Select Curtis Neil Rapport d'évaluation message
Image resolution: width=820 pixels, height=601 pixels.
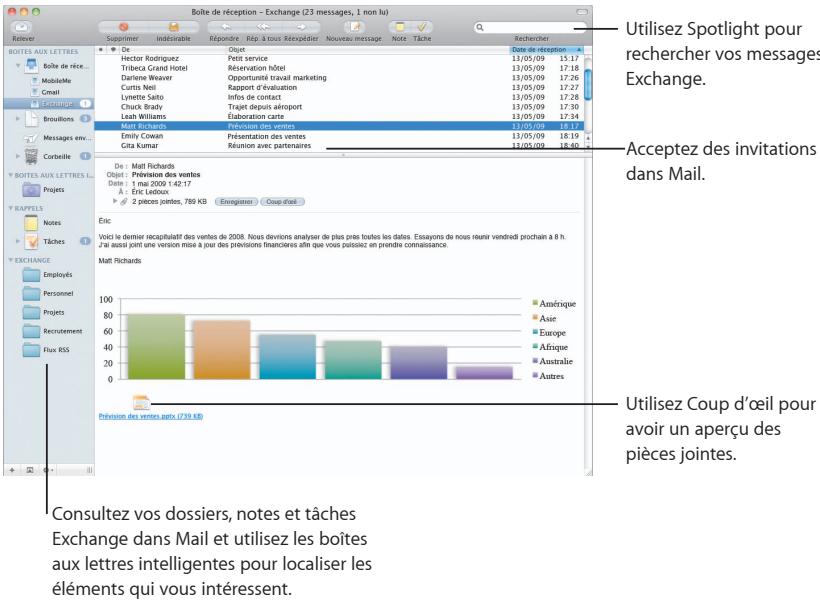coord(339,87)
